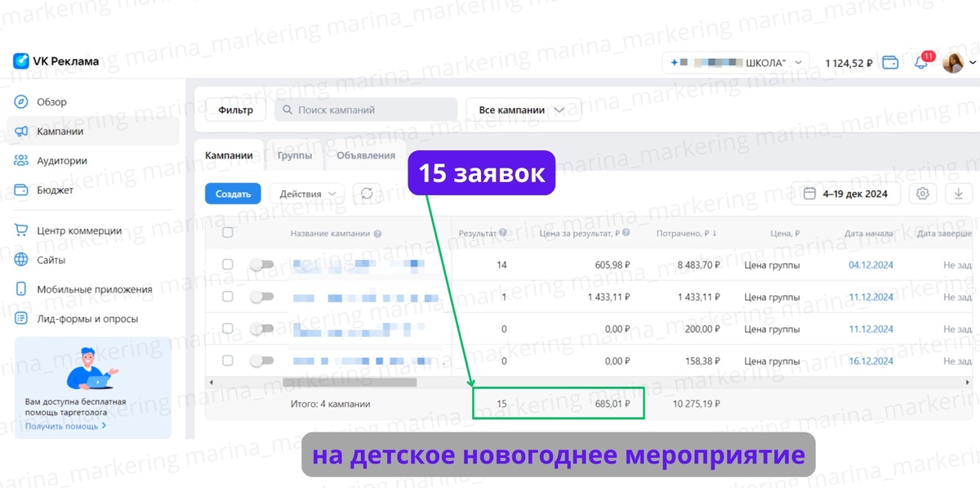Click the mobile phone icon
Screen dimensions: 980x488
pyautogui.click(x=21, y=289)
